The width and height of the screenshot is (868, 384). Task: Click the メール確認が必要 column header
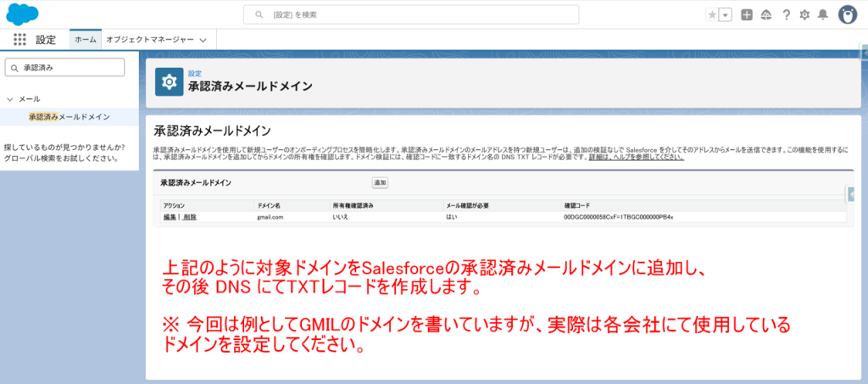point(467,205)
